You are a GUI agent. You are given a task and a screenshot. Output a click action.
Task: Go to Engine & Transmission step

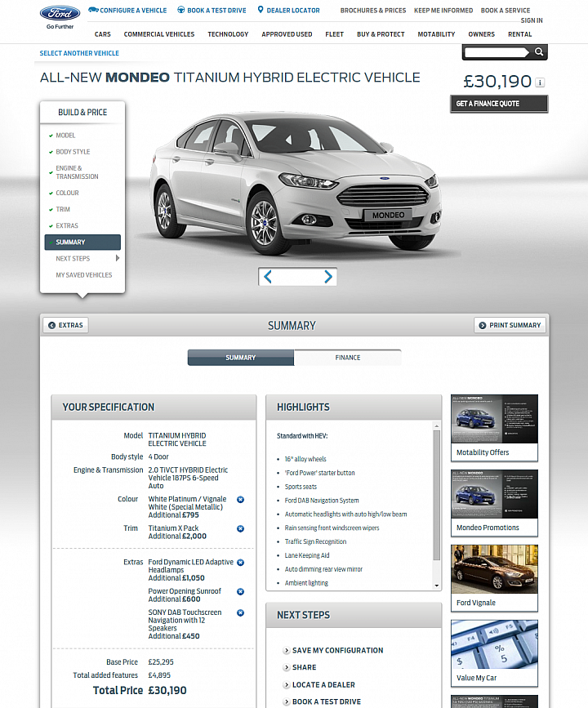click(77, 172)
